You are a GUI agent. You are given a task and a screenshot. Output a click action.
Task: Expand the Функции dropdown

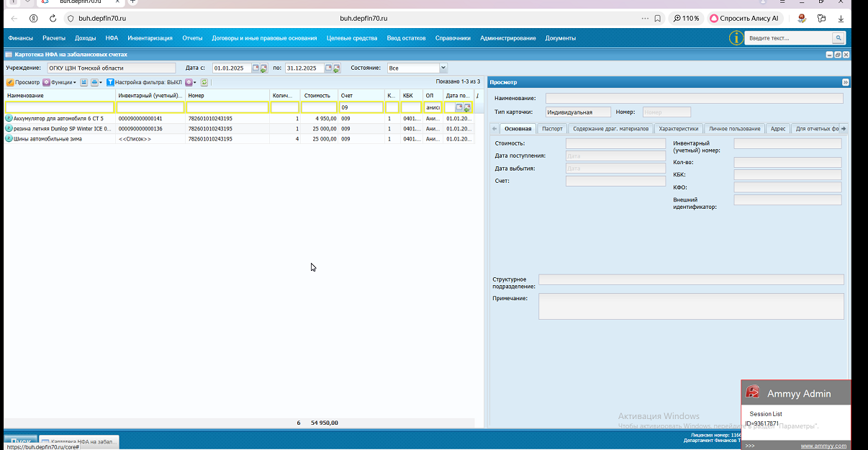tap(60, 82)
